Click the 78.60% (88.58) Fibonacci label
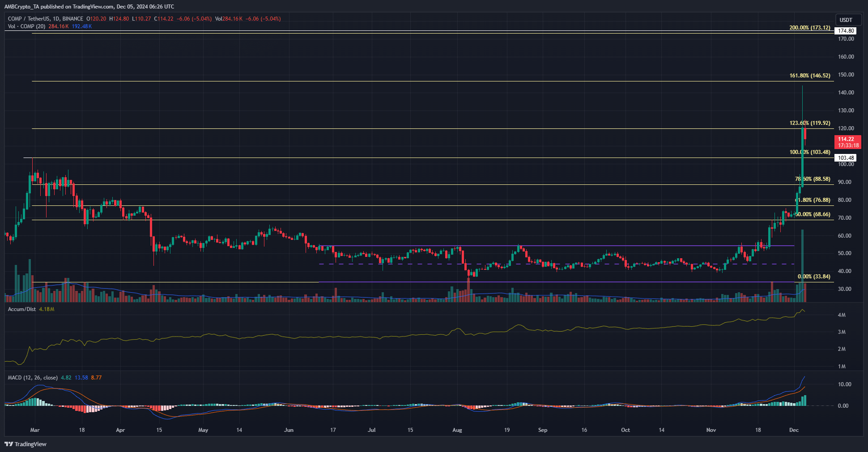Viewport: 868px width, 452px height. (x=812, y=179)
